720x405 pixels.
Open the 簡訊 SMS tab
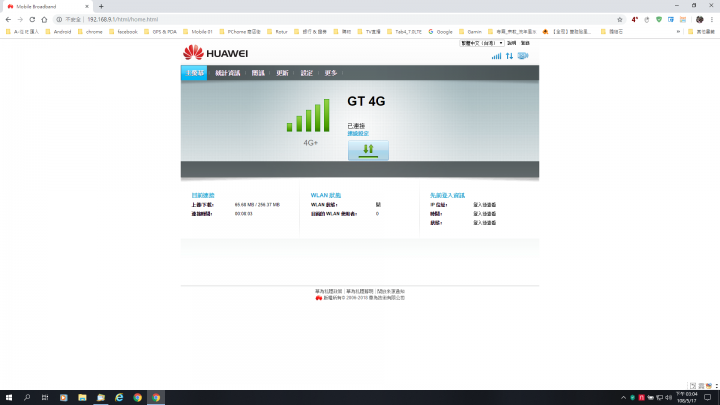pyautogui.click(x=258, y=73)
